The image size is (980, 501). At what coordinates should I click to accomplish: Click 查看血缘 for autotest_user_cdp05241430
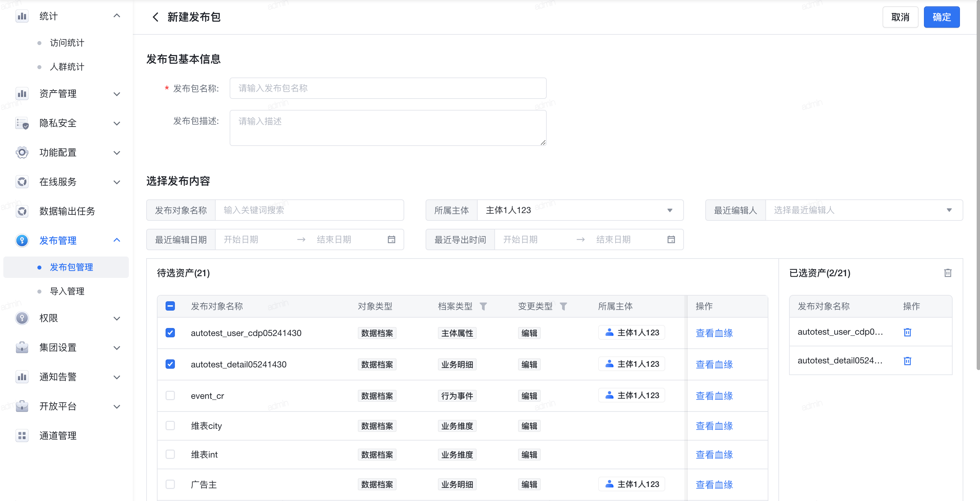click(714, 333)
